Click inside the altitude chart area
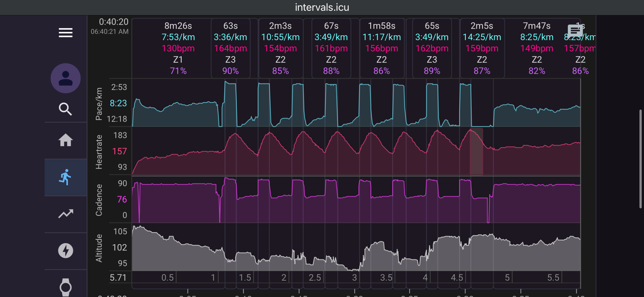 coord(356,247)
